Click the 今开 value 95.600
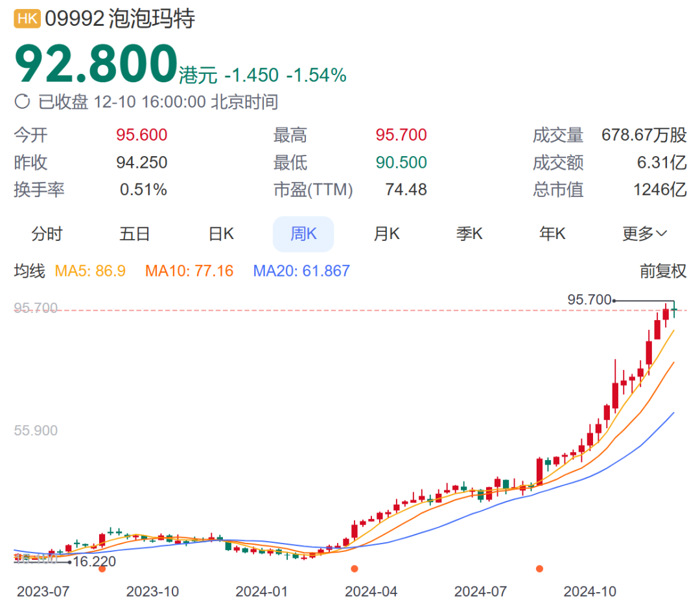700x609 pixels. coord(141,135)
